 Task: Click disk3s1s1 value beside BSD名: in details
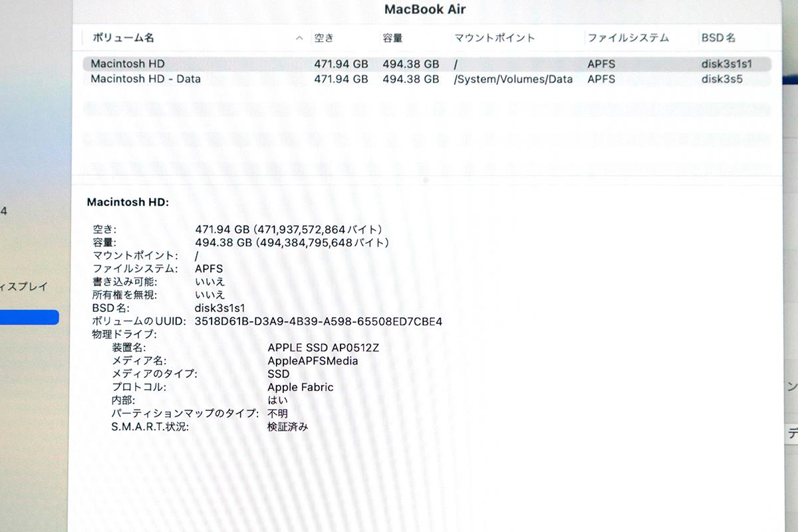(x=220, y=308)
